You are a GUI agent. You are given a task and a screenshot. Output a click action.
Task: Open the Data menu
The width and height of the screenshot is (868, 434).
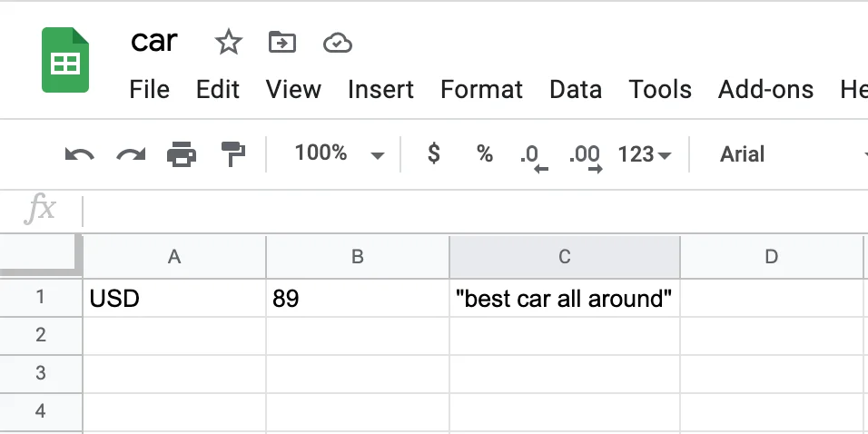(576, 90)
